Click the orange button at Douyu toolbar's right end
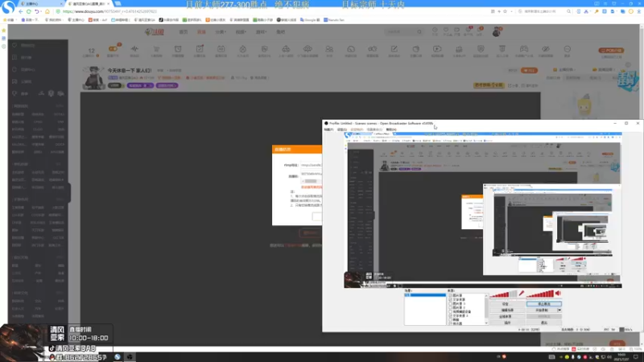The width and height of the screenshot is (644, 362). pos(611,51)
